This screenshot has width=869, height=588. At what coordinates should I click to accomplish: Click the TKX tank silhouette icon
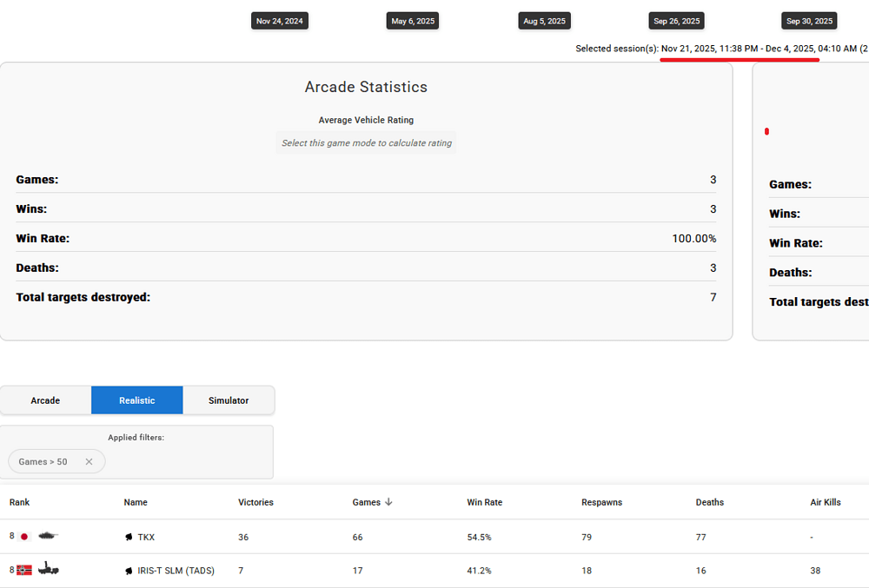click(48, 537)
